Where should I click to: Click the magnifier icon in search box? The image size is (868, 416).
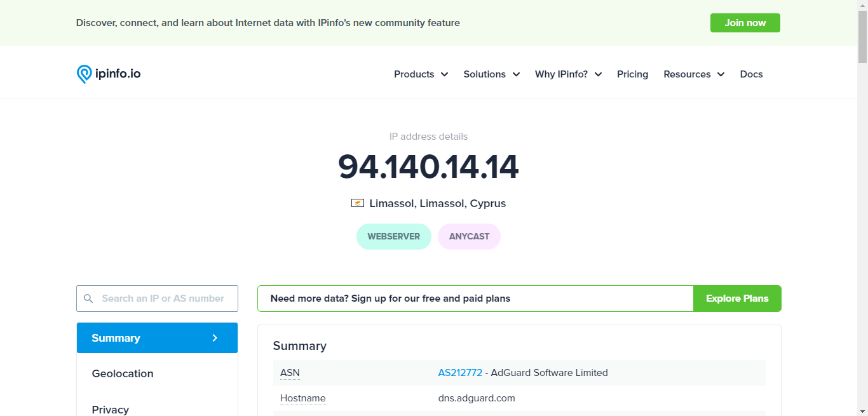[x=88, y=299]
